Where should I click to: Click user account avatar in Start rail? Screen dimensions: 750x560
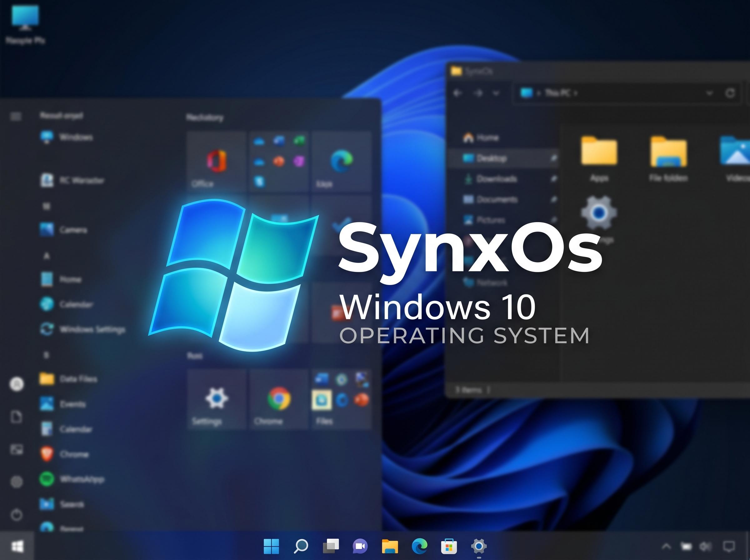click(17, 384)
